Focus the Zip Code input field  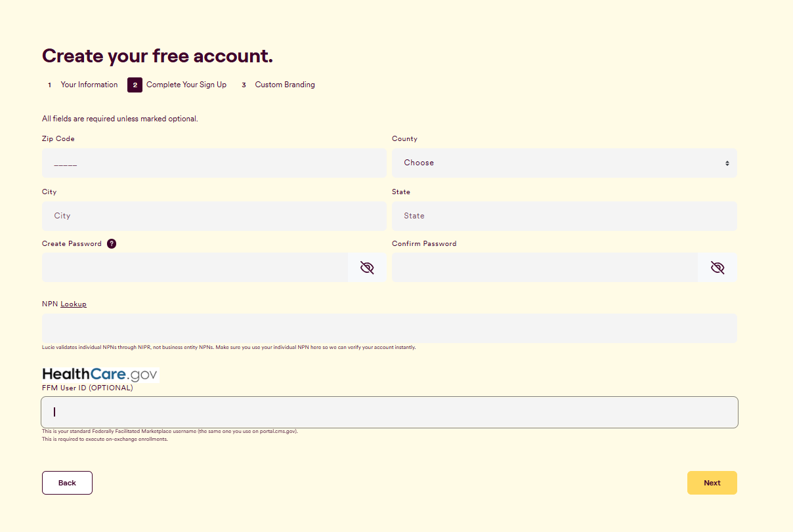(214, 163)
